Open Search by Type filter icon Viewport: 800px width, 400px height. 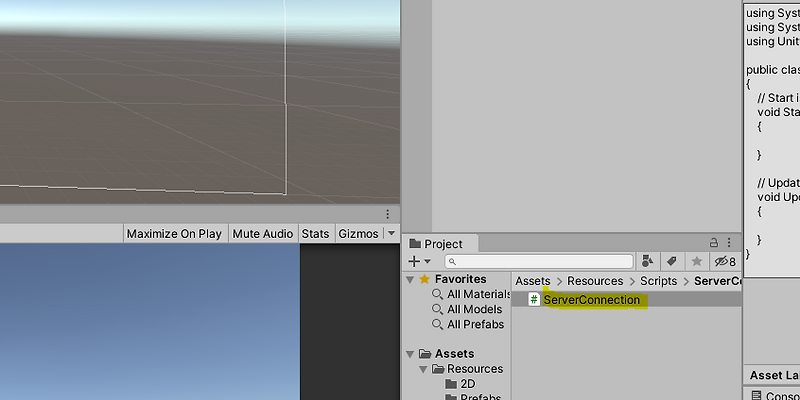pos(647,262)
